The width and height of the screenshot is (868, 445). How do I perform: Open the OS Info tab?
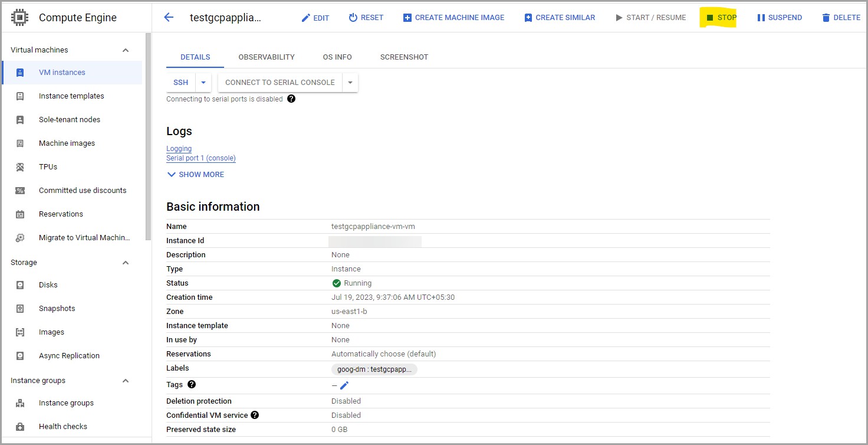(x=337, y=57)
